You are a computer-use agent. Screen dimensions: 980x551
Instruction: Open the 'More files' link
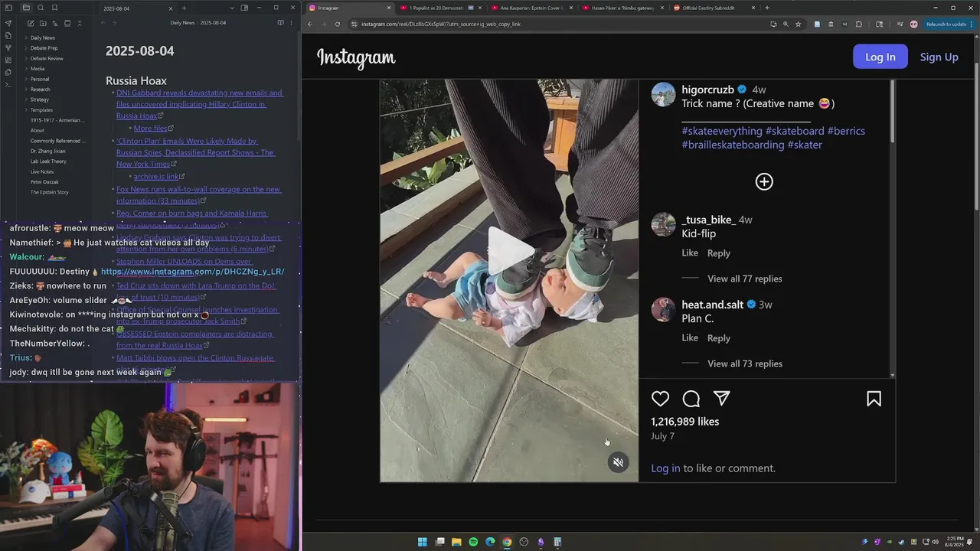151,129
